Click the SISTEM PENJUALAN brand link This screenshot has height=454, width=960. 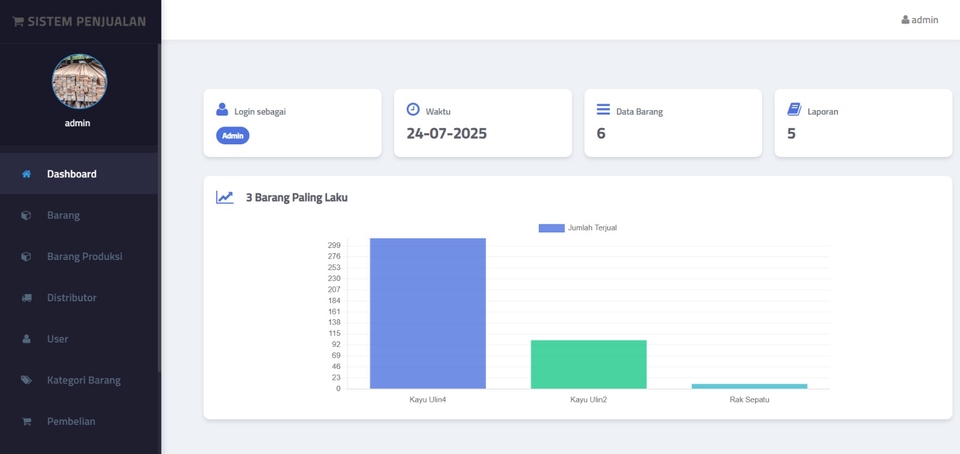79,21
